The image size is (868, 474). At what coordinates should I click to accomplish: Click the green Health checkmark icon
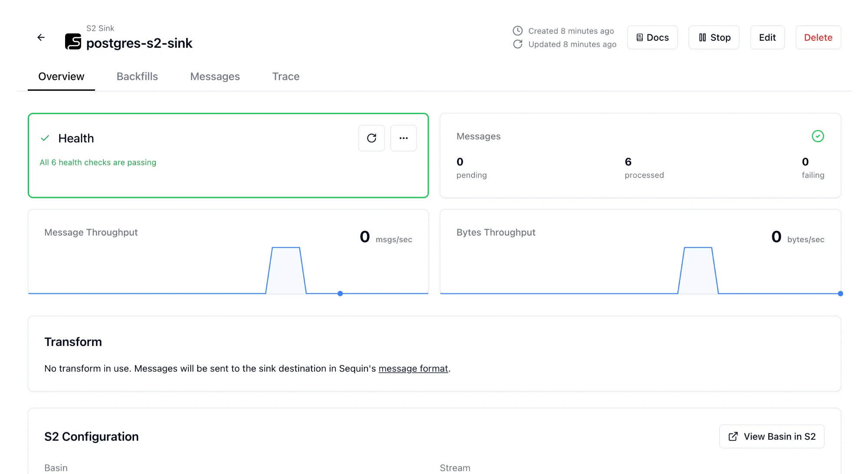(x=45, y=138)
